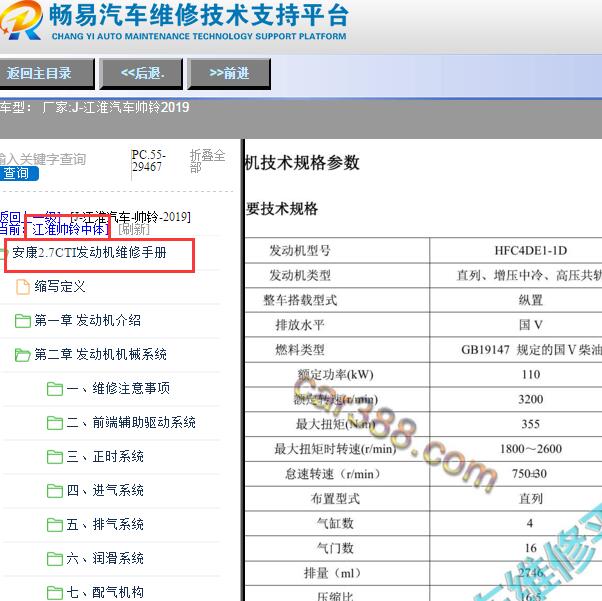Click the 怠速转速 (r/min) cell

336,474
